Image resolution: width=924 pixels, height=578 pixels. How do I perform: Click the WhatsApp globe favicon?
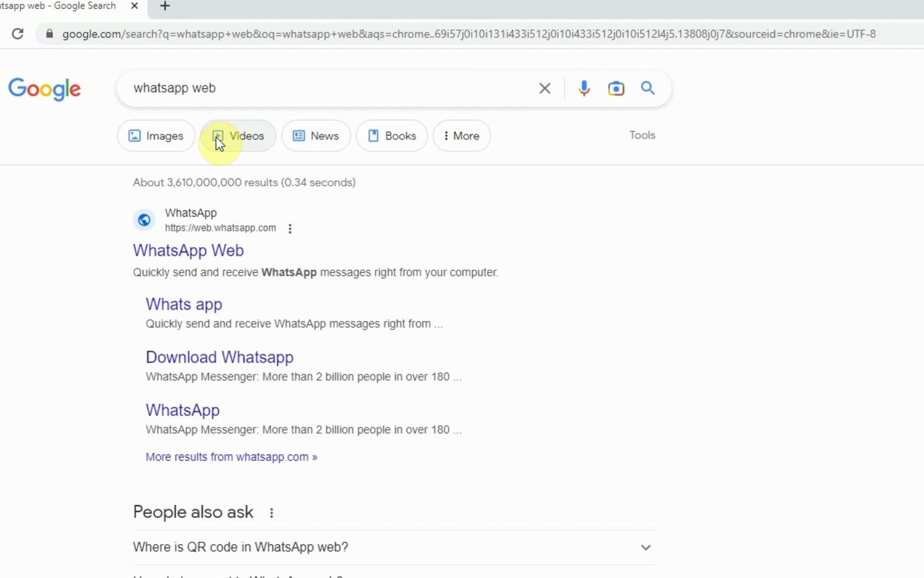144,220
